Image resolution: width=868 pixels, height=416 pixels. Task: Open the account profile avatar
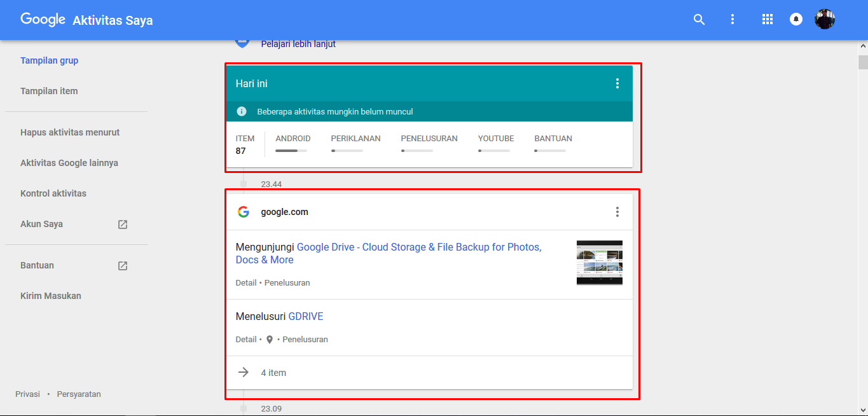pos(825,19)
